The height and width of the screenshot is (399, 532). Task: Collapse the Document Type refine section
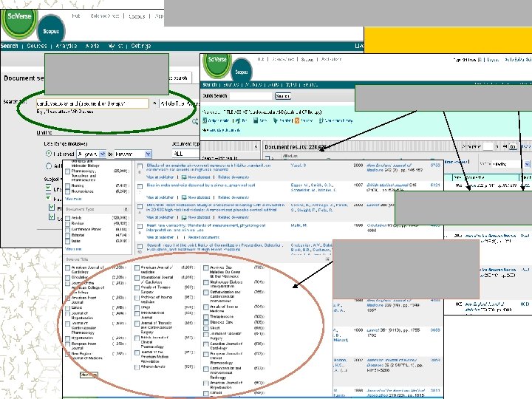coord(126,209)
